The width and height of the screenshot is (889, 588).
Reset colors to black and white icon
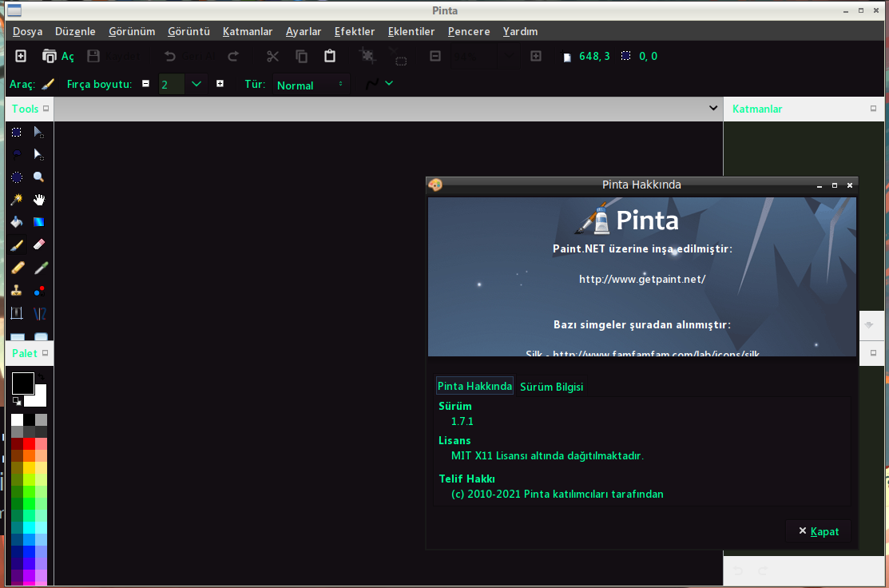click(17, 401)
